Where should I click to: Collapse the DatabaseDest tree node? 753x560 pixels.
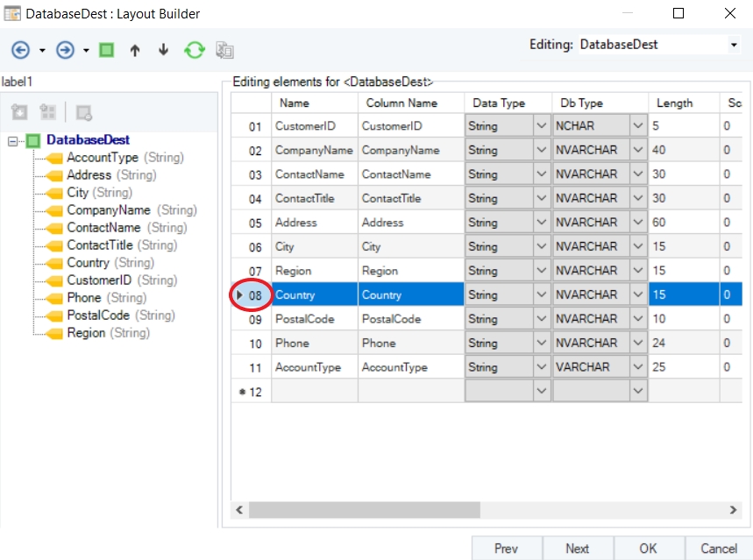pos(12,140)
